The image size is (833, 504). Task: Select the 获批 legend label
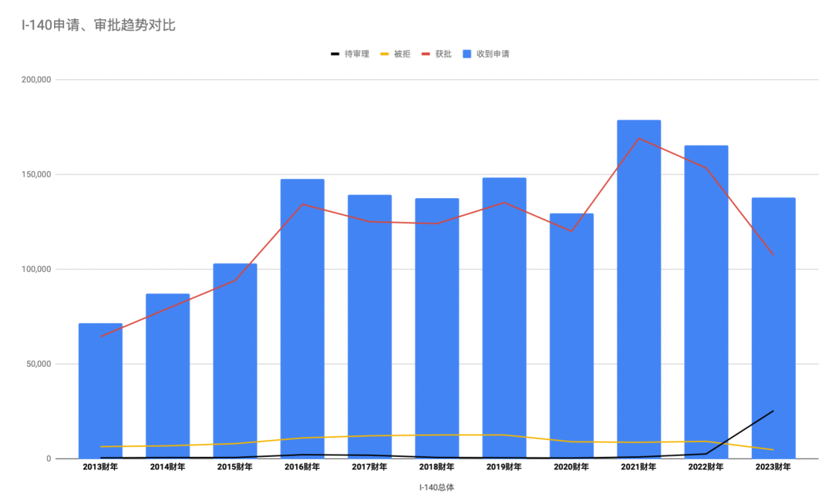443,54
